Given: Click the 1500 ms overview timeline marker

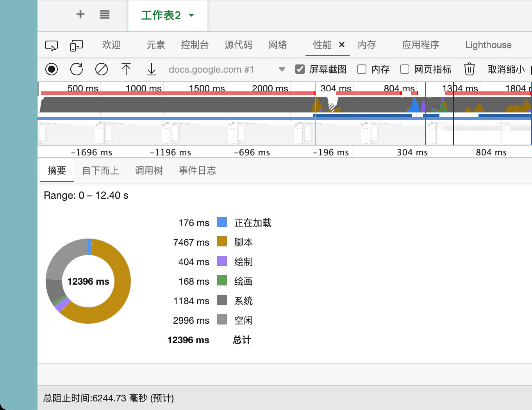Looking at the screenshot, I should 207,89.
